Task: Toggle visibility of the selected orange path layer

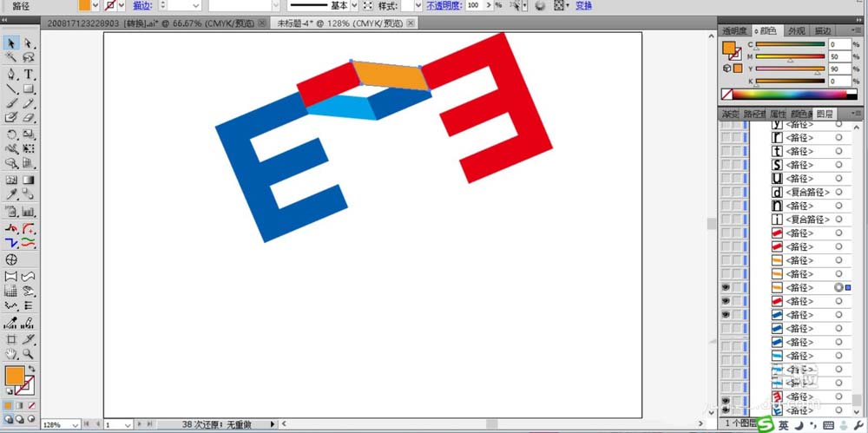Action: (725, 287)
